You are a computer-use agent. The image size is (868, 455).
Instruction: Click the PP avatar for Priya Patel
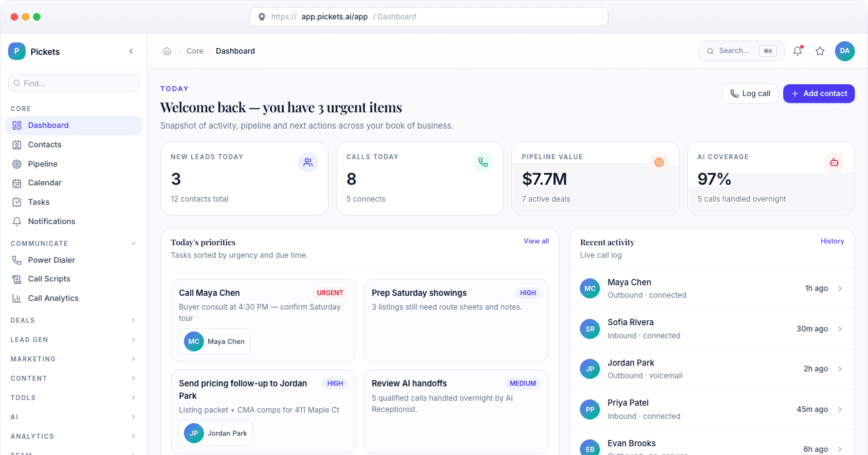tap(590, 409)
